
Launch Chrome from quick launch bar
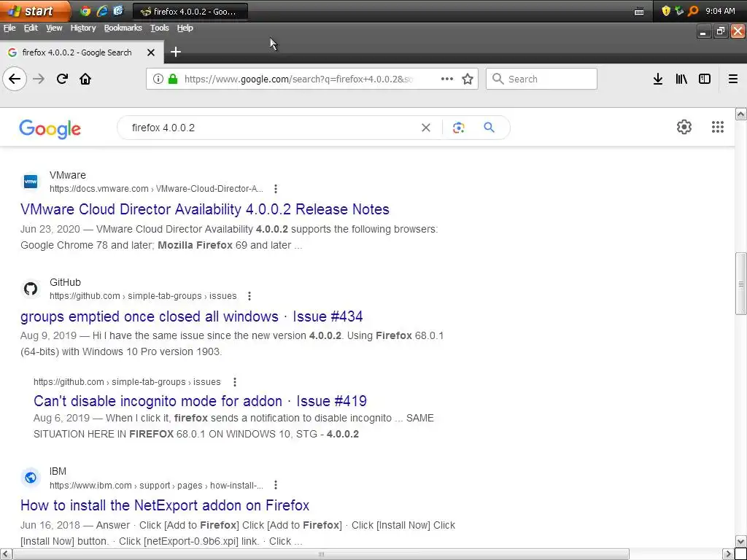(x=86, y=11)
